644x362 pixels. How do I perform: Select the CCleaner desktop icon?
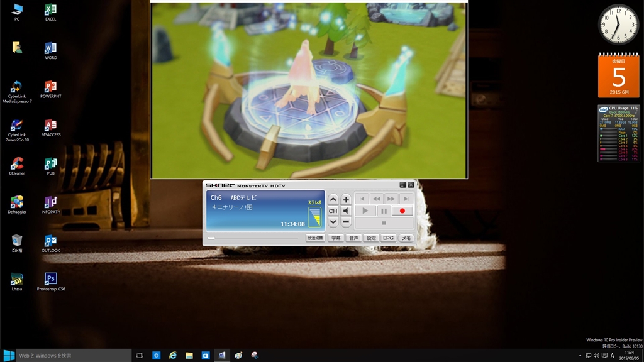coord(17,166)
